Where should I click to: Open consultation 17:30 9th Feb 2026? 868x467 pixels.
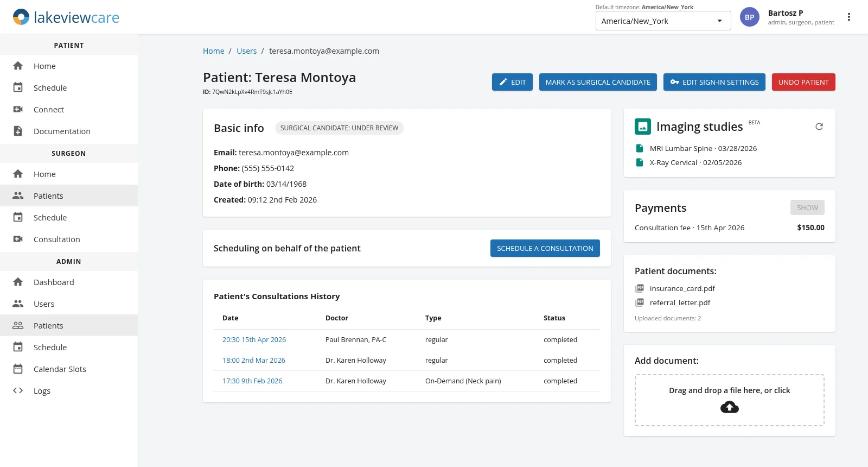252,381
